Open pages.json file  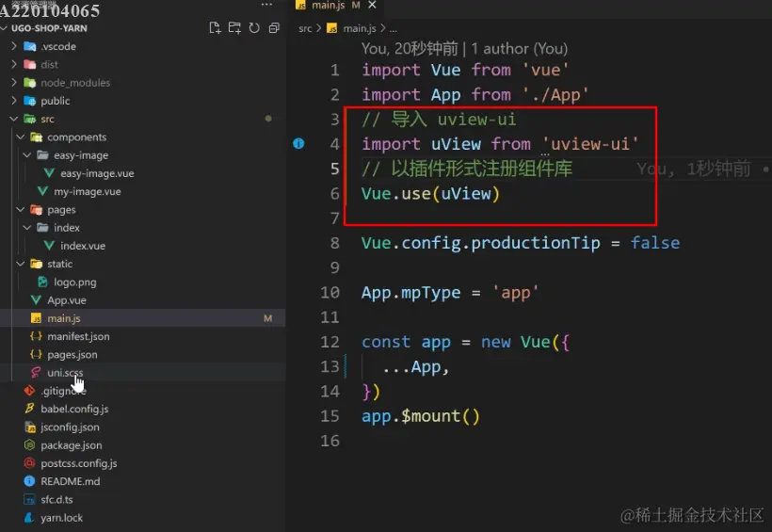point(72,355)
